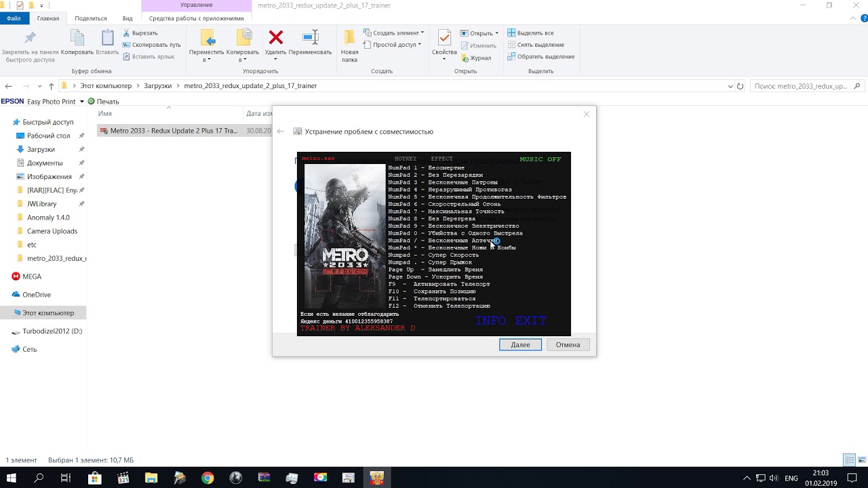The image size is (868, 488).
Task: Toggle MUSIC OFF in the trainer
Action: pyautogui.click(x=540, y=159)
